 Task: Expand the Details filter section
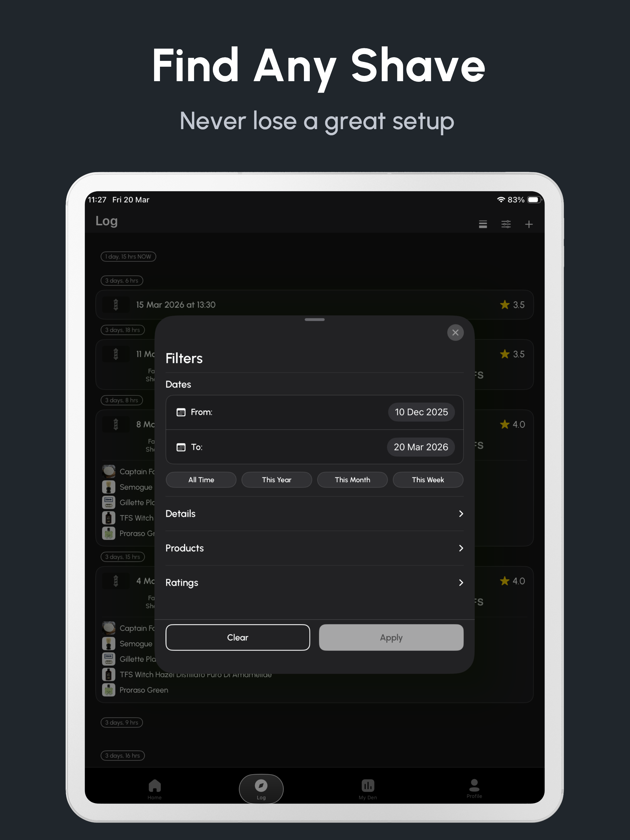315,514
